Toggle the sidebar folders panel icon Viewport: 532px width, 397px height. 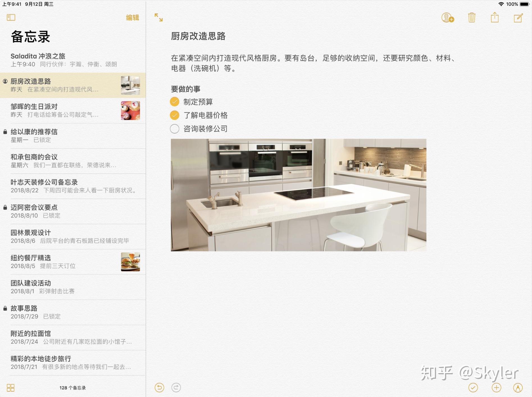(11, 17)
